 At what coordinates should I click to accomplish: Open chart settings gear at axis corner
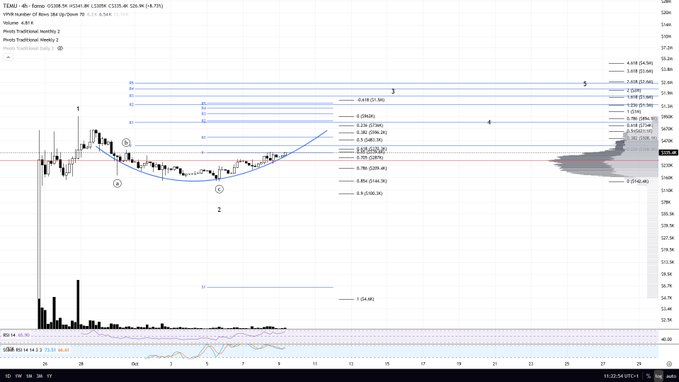point(669,364)
